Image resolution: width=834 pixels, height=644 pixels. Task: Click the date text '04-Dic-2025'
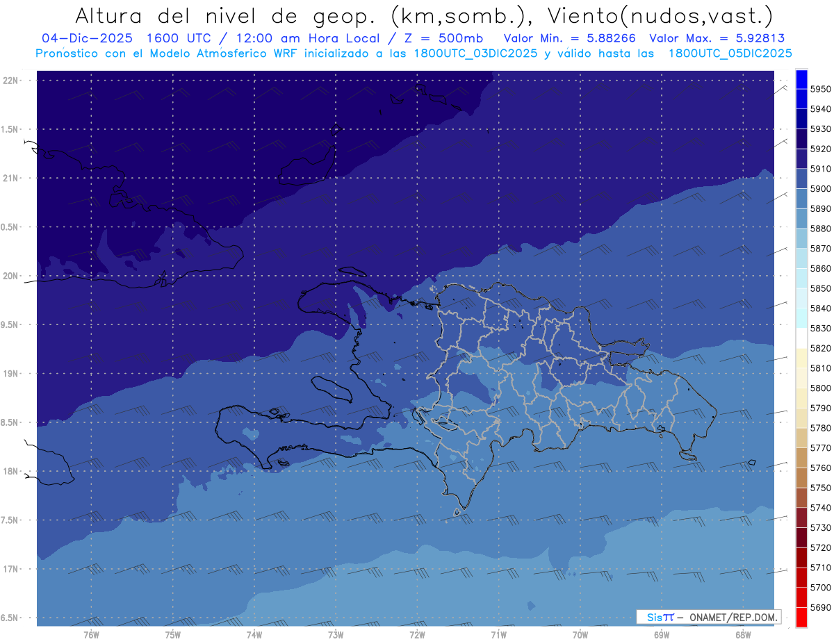click(88, 38)
